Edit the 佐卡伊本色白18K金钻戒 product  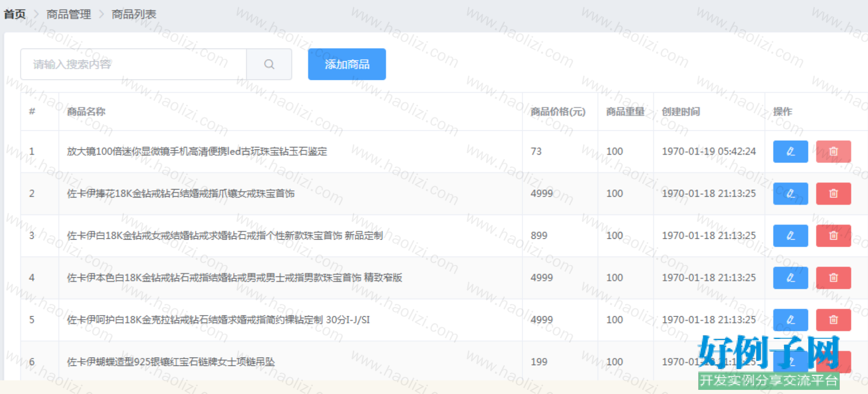[x=790, y=278]
